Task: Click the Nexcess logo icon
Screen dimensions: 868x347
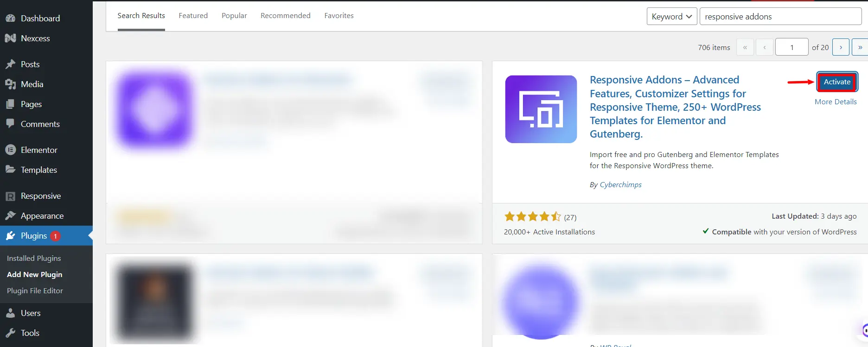Action: pyautogui.click(x=10, y=38)
